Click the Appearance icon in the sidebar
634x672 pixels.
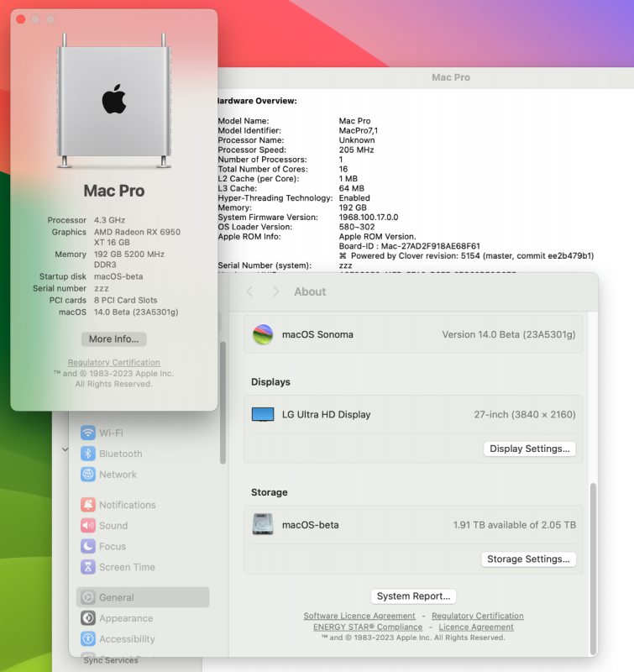tap(88, 618)
